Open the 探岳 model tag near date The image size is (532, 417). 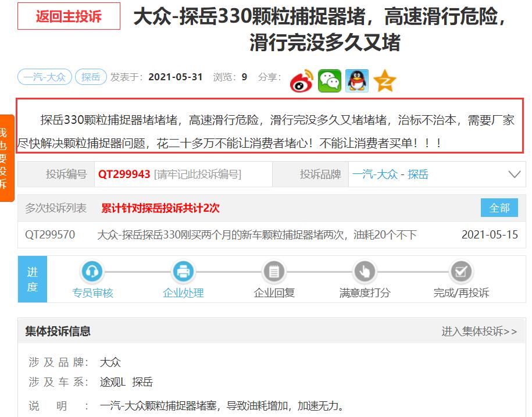click(x=91, y=77)
